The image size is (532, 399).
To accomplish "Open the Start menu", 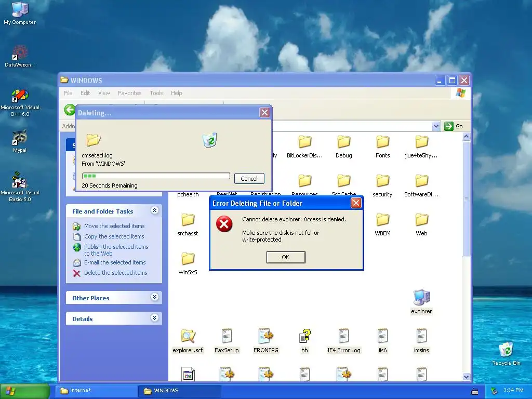I will [x=24, y=391].
